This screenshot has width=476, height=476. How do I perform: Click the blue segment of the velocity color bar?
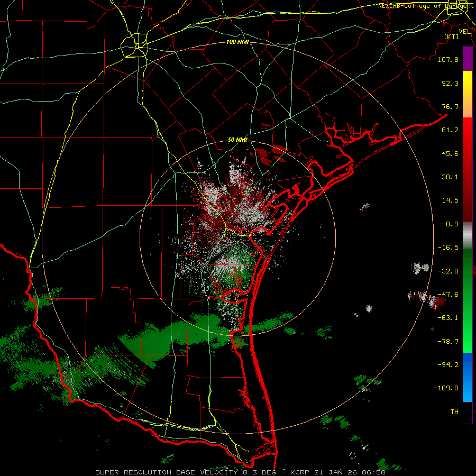click(467, 377)
